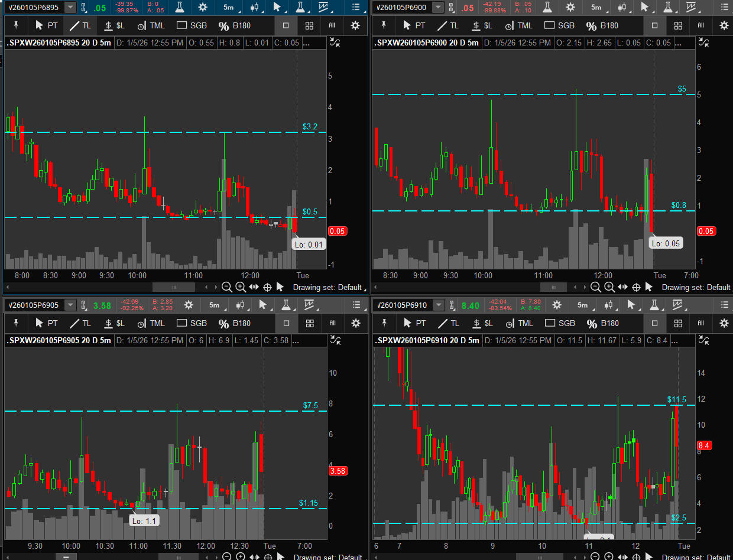Open chart settings gear in P6900 chart header
Viewport: 733px width, 560px height.
tap(570, 7)
